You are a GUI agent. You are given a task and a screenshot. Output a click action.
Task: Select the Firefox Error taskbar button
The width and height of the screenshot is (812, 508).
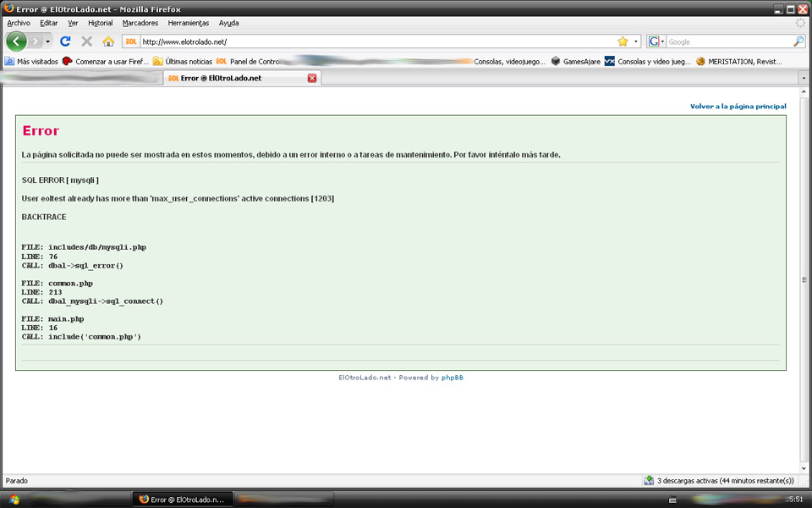tap(183, 500)
